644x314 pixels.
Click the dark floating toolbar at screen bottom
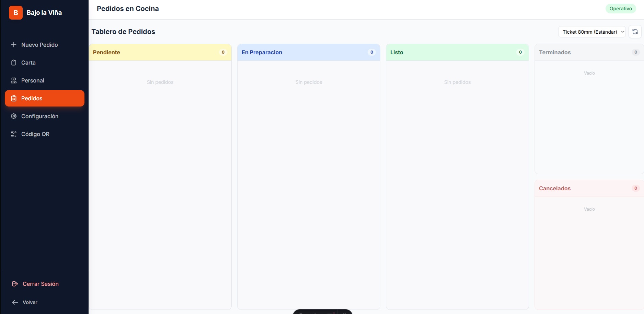coord(322,312)
